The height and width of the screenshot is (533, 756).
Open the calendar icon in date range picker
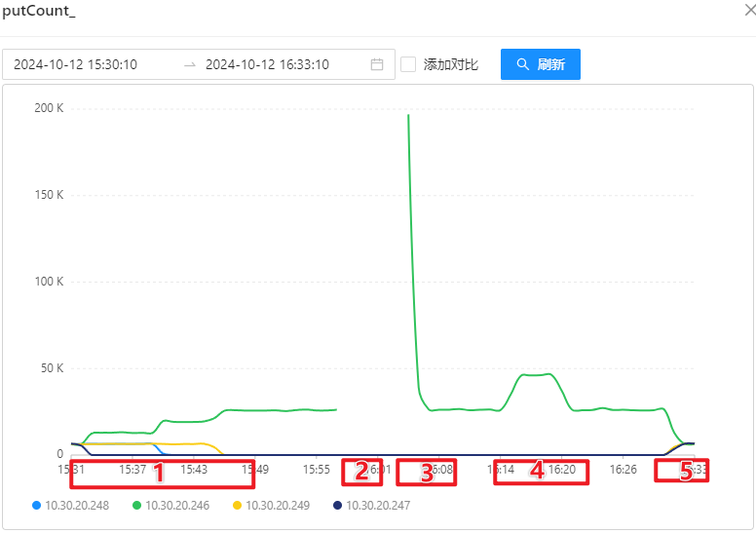377,64
